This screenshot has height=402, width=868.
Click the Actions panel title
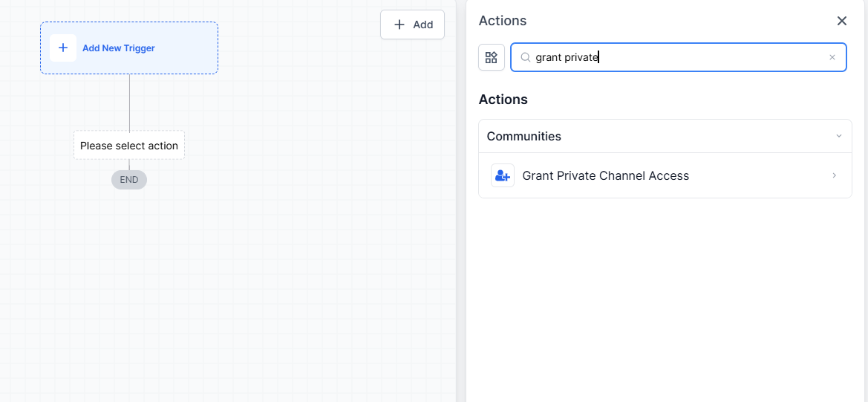pyautogui.click(x=503, y=21)
